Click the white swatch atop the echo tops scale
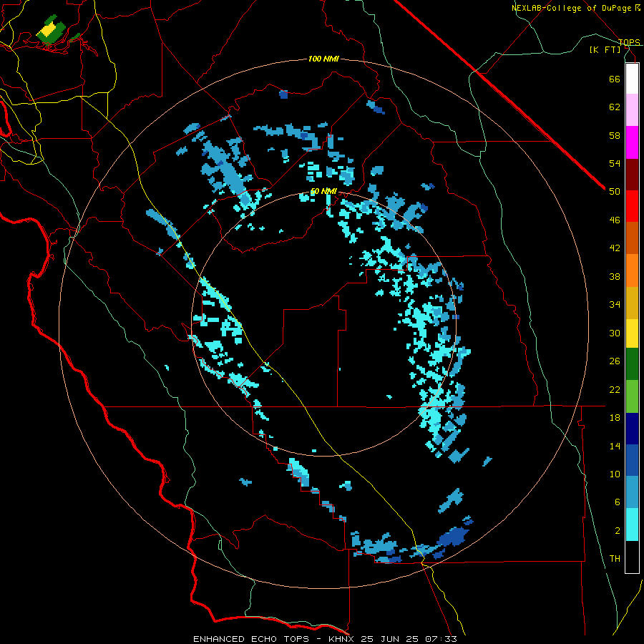 click(x=632, y=79)
